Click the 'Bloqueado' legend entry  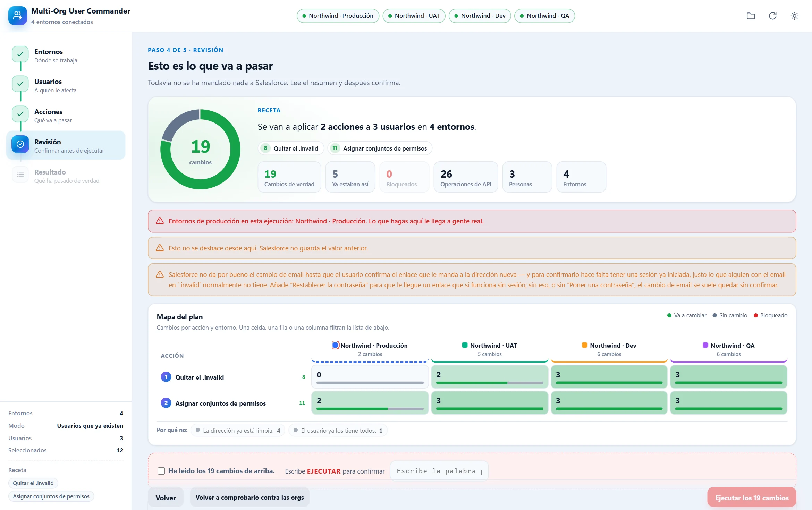(x=770, y=315)
